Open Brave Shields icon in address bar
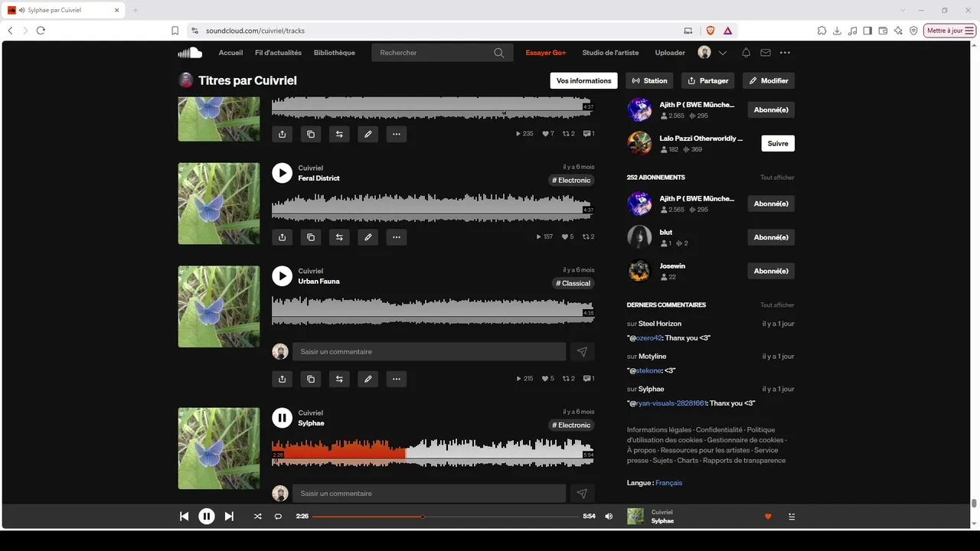The width and height of the screenshot is (980, 551). coord(710,31)
